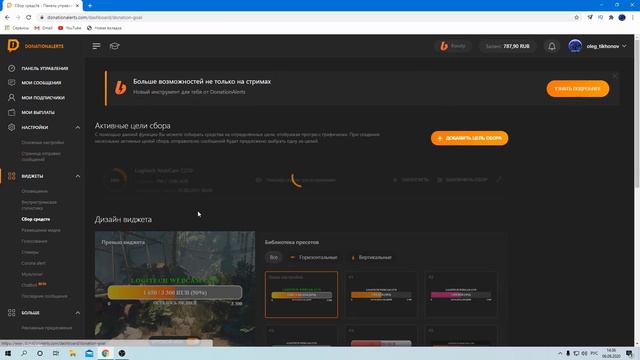Open the Boosty button in the header
This screenshot has width=640, height=360.
[453, 46]
